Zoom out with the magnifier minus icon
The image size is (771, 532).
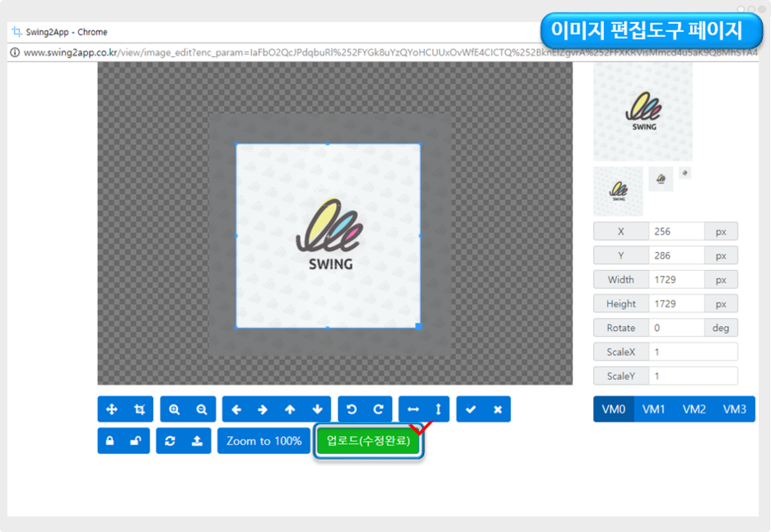[x=202, y=409]
